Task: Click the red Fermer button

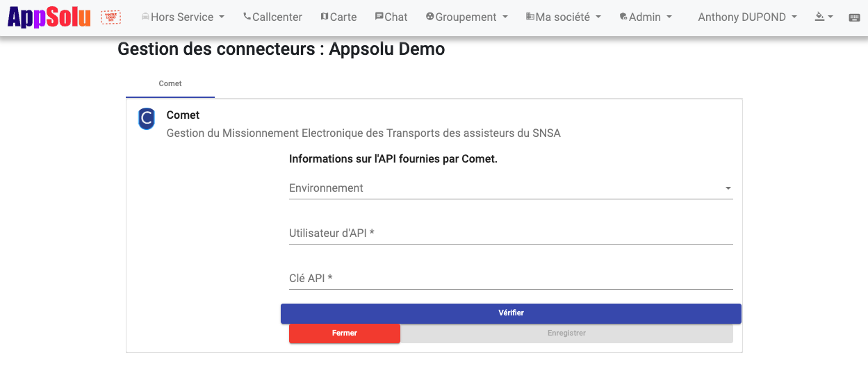Action: tap(345, 333)
